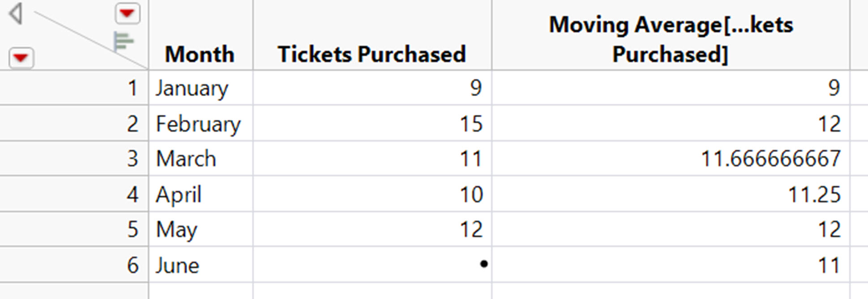Click the green column sort bars icon
Image resolution: width=868 pixels, height=299 pixels.
coord(123,42)
